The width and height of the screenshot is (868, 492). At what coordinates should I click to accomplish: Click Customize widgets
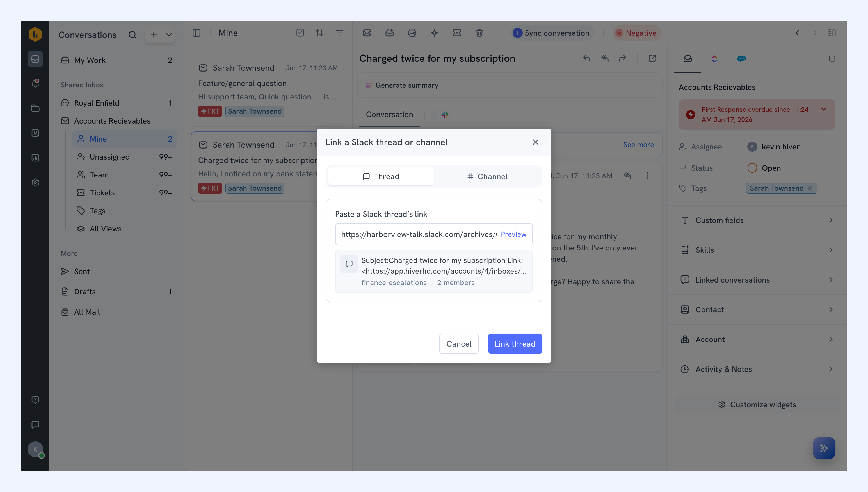757,404
